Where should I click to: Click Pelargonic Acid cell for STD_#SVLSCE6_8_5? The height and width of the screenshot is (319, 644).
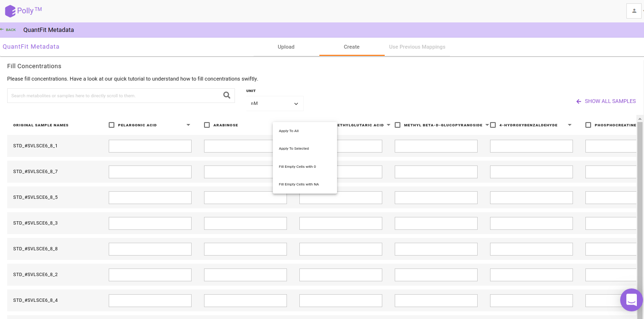(x=150, y=197)
